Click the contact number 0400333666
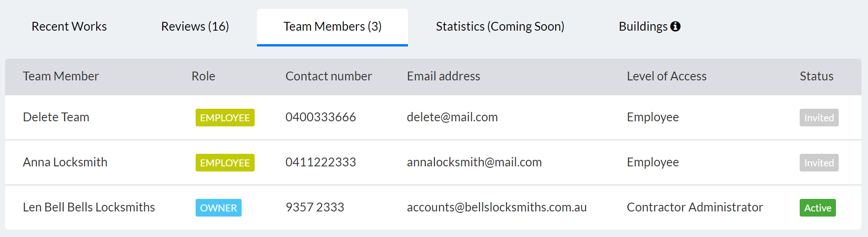868x237 pixels. (x=321, y=117)
